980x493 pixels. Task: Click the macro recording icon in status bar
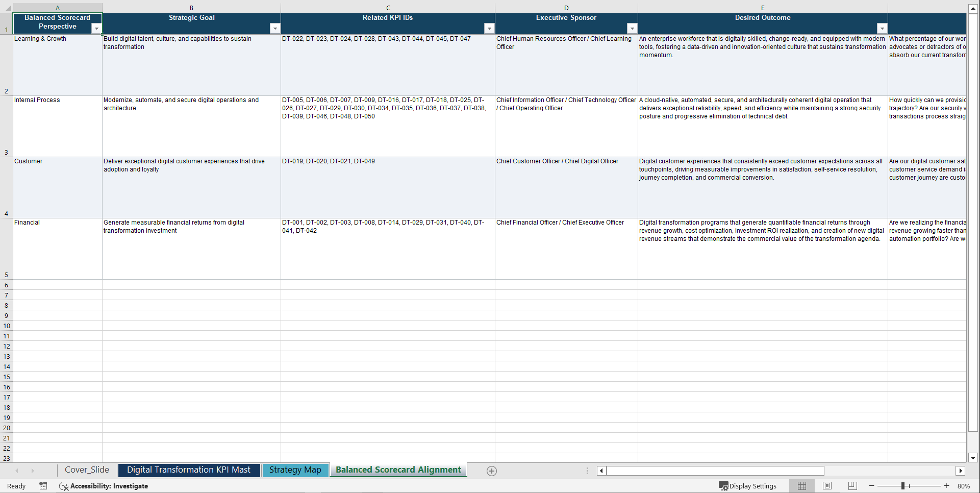[43, 486]
